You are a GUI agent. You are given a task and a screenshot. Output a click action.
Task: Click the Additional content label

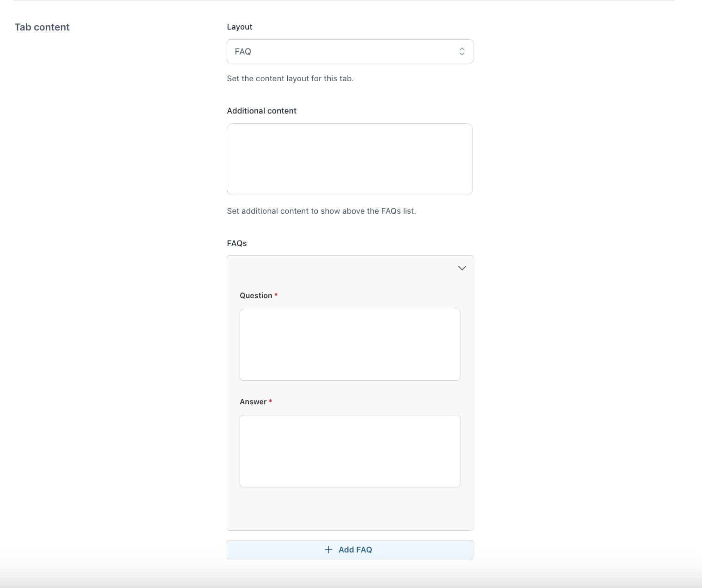point(261,111)
